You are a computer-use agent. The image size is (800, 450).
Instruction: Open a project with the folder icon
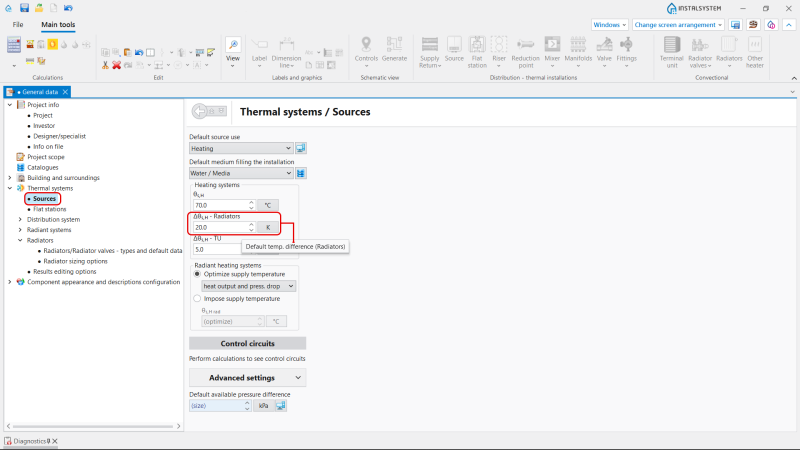click(x=39, y=8)
